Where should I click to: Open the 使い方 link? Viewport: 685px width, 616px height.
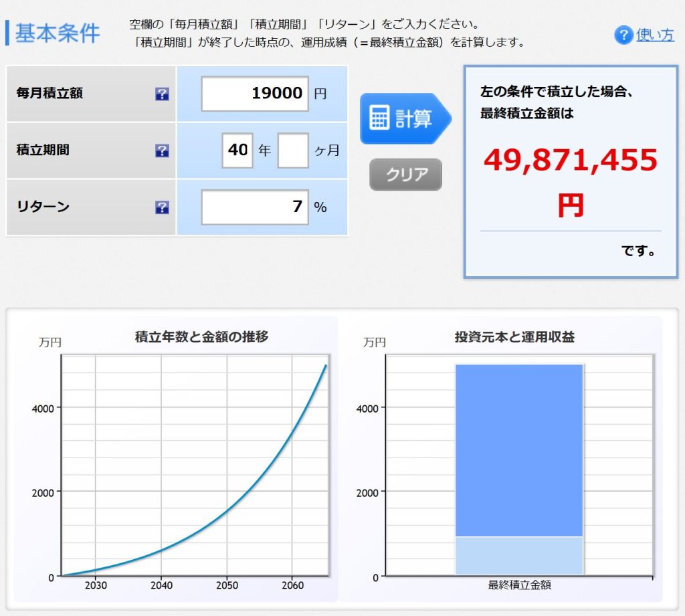click(x=655, y=35)
